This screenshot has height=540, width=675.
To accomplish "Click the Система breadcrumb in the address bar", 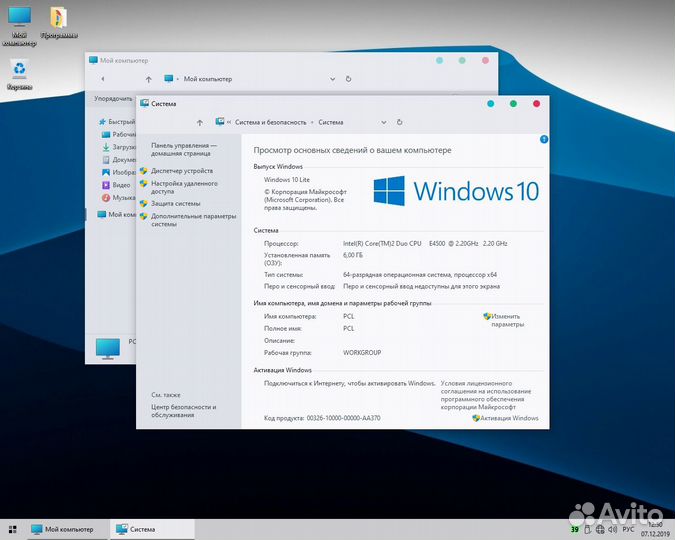I will point(331,122).
